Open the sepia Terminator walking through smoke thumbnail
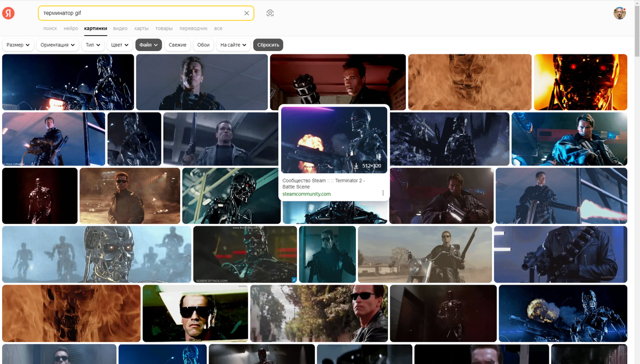Image resolution: width=640 pixels, height=364 pixels. [x=130, y=196]
